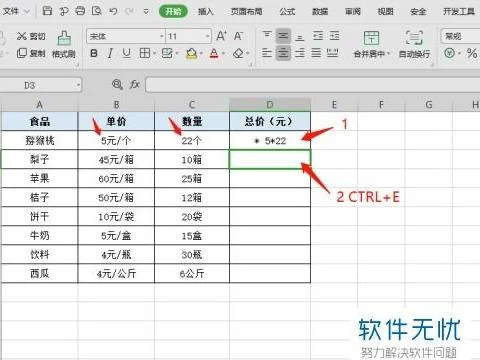The height and width of the screenshot is (360, 480).
Task: Expand the fill color dropdown arrow
Action: tap(201, 53)
